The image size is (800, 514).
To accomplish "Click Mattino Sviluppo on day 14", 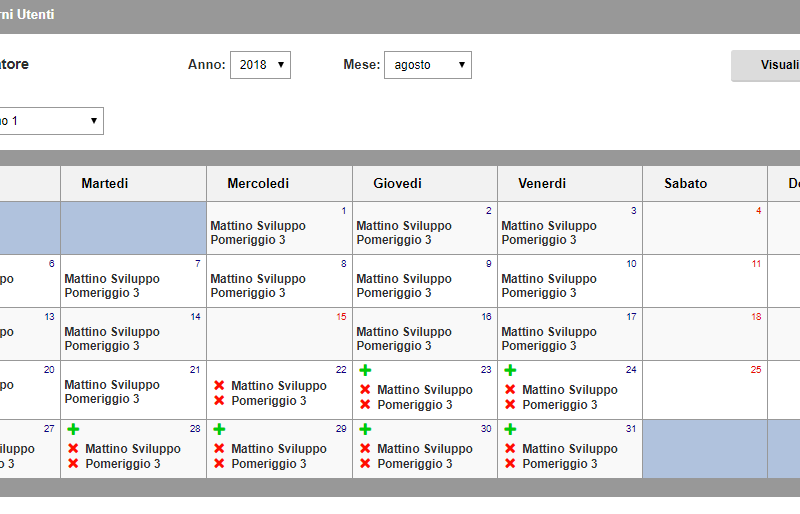I will click(x=112, y=332).
